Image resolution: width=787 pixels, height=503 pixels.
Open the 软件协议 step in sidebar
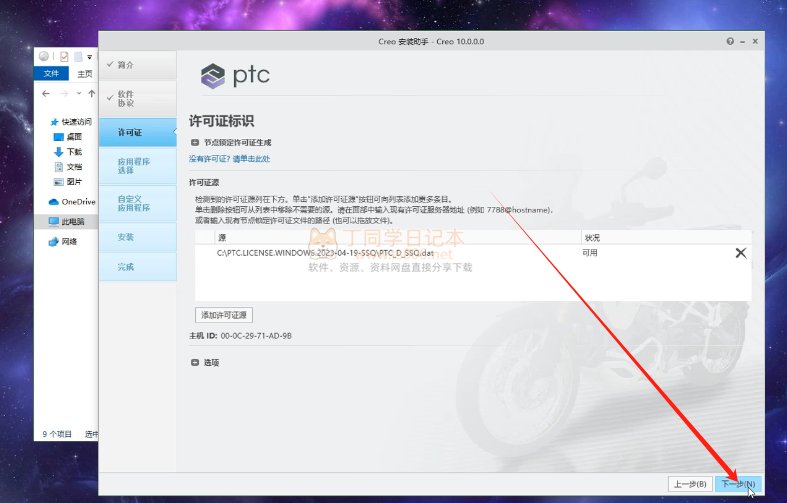(x=138, y=98)
